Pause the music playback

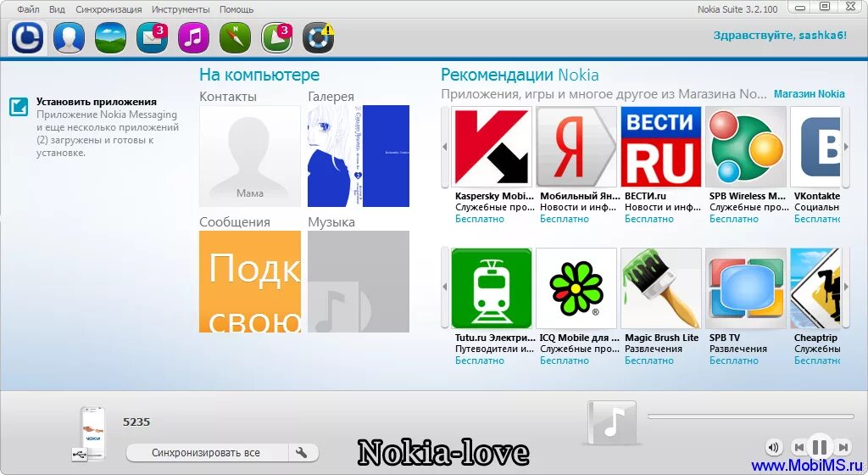click(820, 447)
